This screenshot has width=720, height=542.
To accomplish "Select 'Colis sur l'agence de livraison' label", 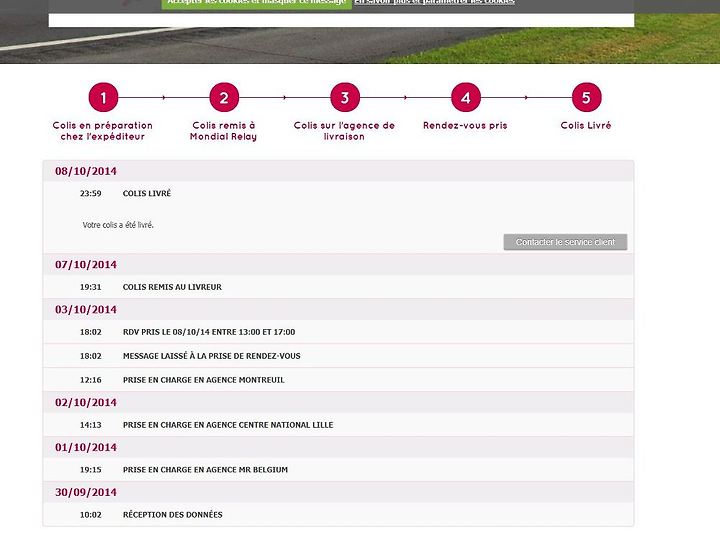I will pos(344,131).
